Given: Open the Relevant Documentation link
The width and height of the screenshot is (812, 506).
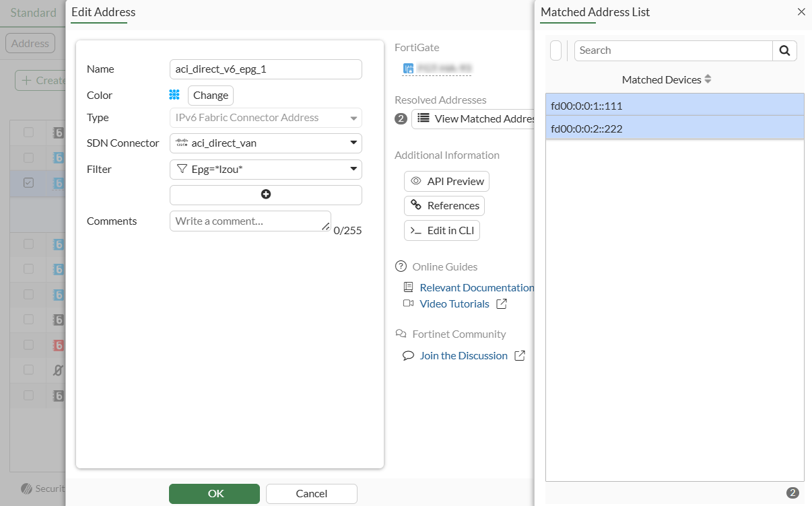Looking at the screenshot, I should tap(477, 287).
